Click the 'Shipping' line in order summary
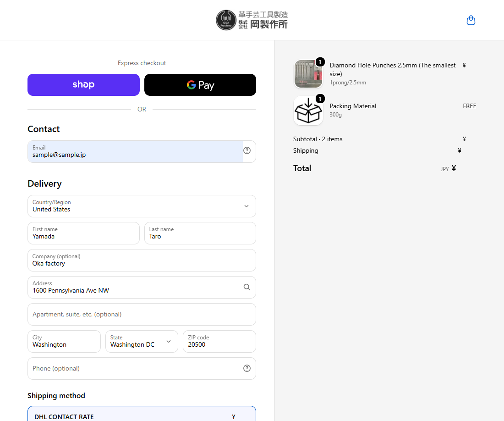Viewport: 504px width, 421px height. [306, 150]
